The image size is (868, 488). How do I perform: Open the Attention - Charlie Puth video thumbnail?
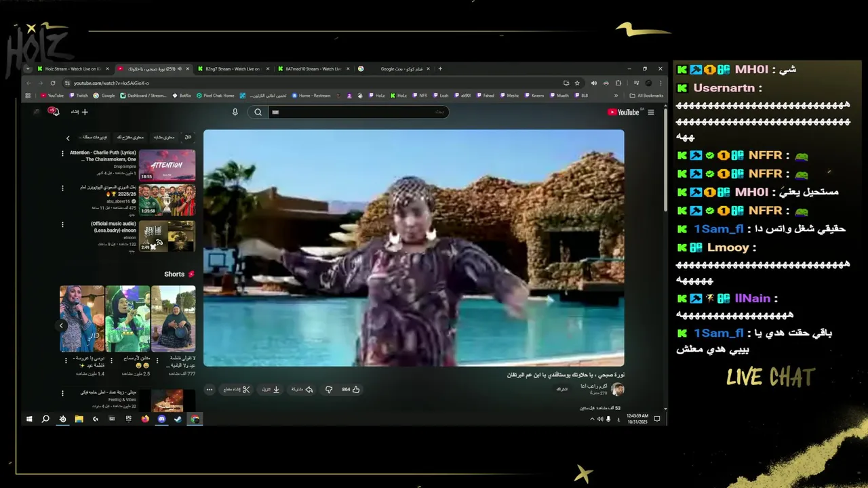coord(167,165)
